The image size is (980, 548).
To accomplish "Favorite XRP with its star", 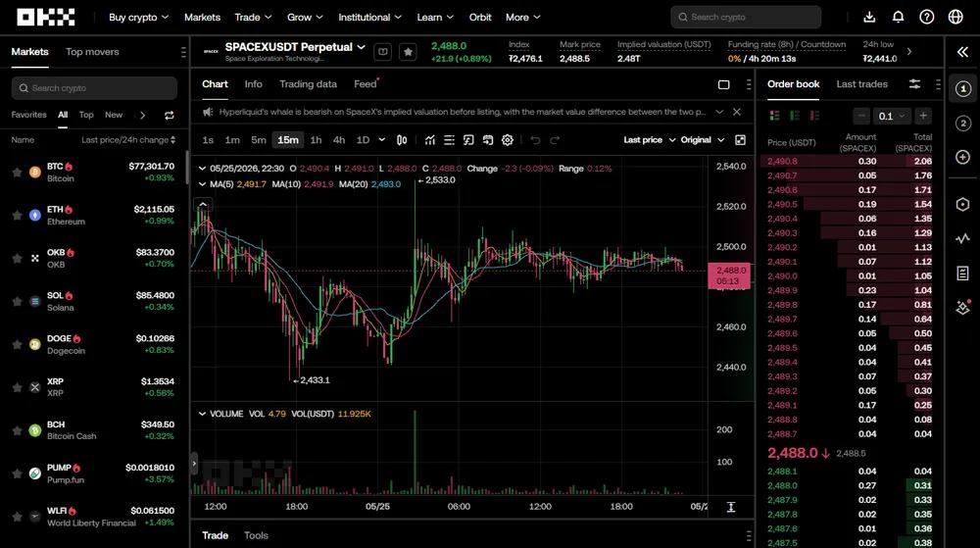I will pyautogui.click(x=17, y=388).
